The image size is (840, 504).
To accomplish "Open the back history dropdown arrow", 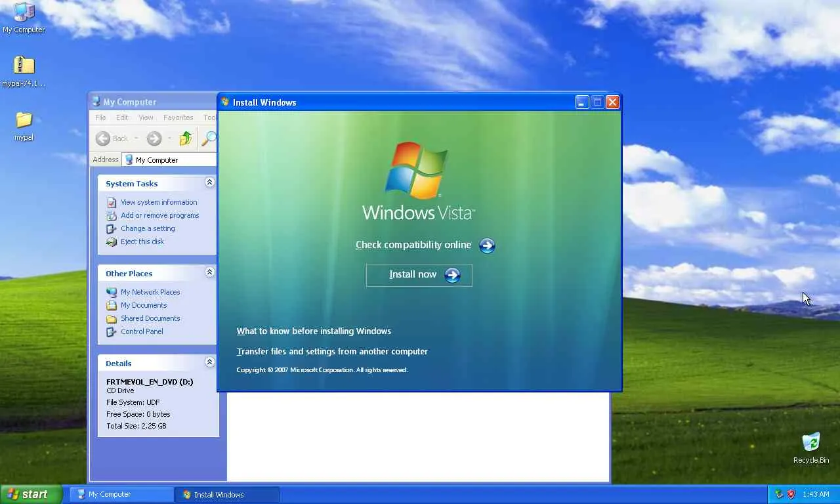I will [x=136, y=138].
